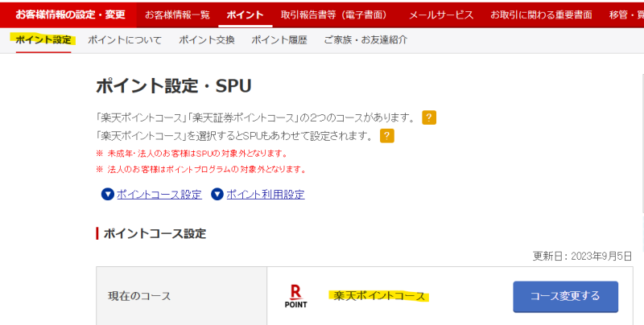Click the down-arrow icon before ポイント利用設定
Screen dimensions: 644x325
pos(217,194)
